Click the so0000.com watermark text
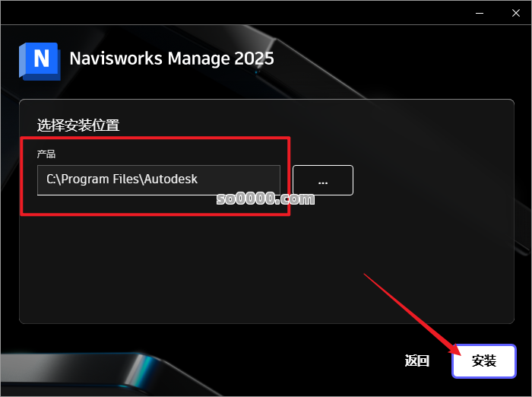Image resolution: width=532 pixels, height=397 pixels. click(x=265, y=198)
